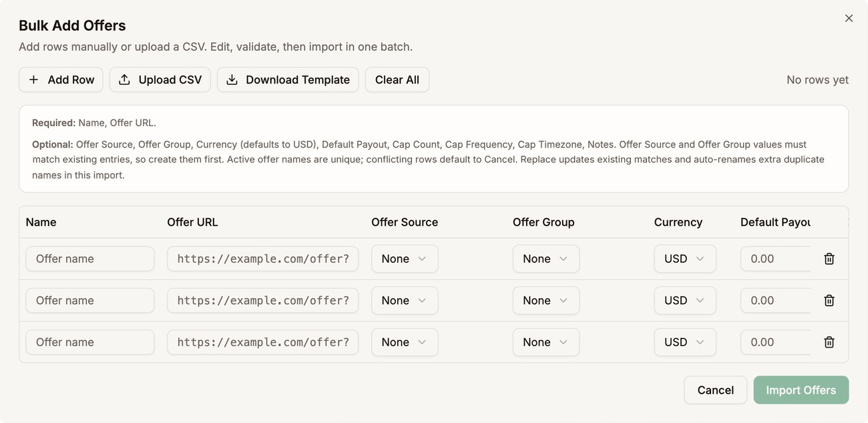Open first row Currency USD dropdown
Image resolution: width=868 pixels, height=423 pixels.
point(685,259)
